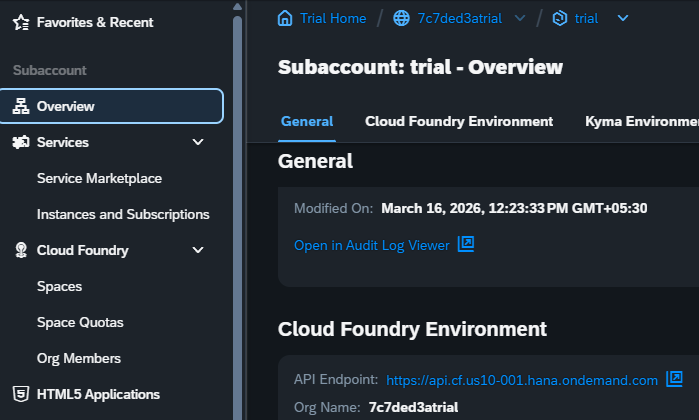Click the sidebar vertical scrollbar thumb

tap(238, 218)
